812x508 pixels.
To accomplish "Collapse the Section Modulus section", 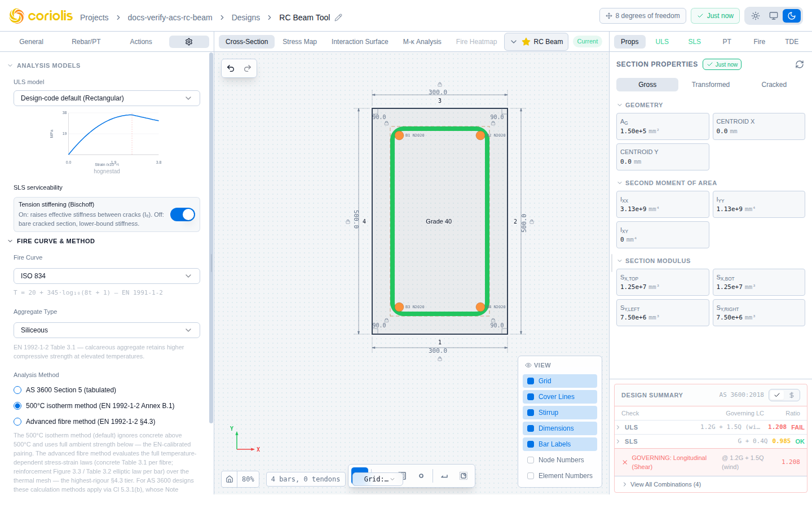I will [x=620, y=261].
